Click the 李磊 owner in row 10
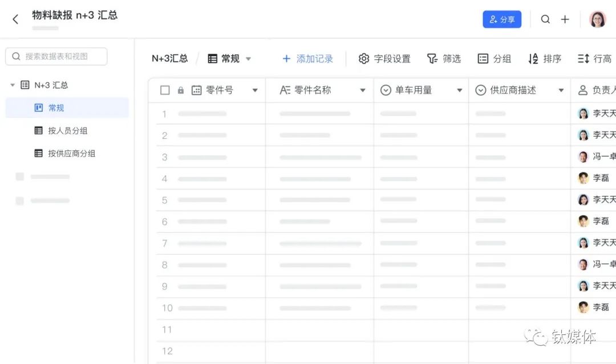616x364 pixels. coord(594,307)
